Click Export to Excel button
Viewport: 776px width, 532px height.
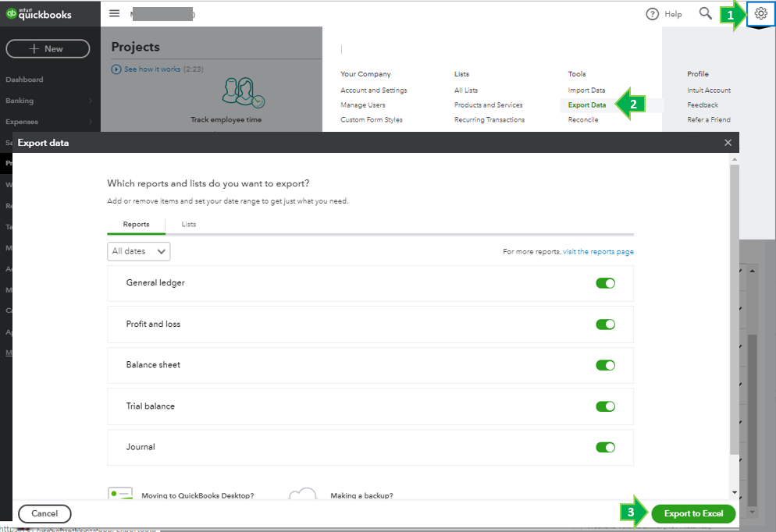click(693, 514)
